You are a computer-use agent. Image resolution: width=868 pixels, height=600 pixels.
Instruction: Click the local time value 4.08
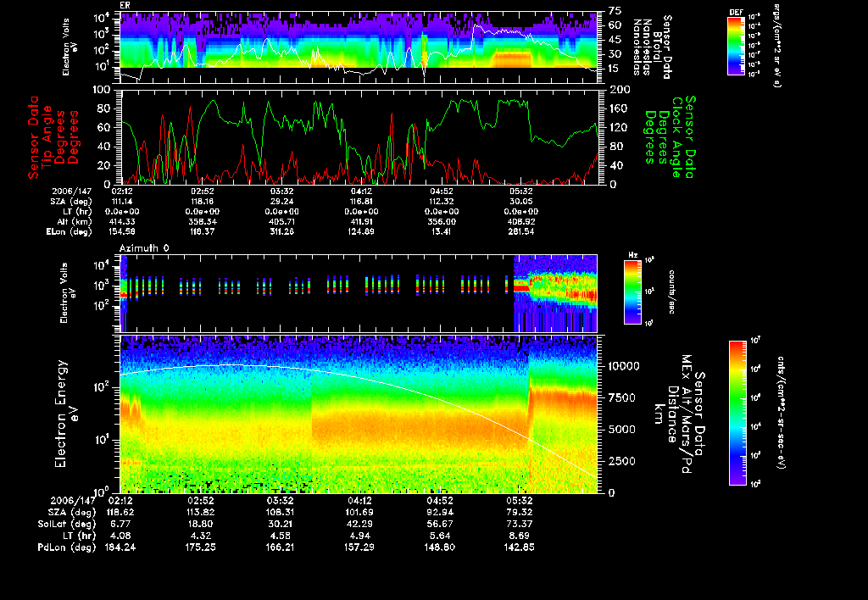pyautogui.click(x=120, y=536)
